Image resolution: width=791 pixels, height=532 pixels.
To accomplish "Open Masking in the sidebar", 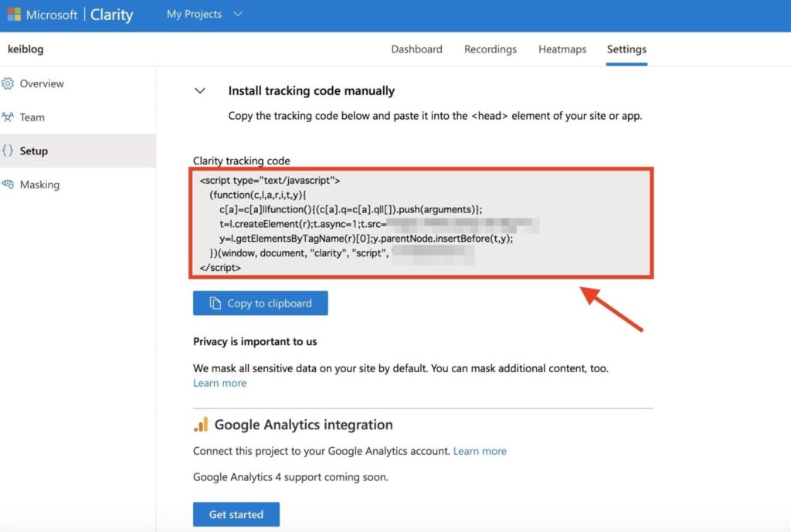I will (78, 184).
